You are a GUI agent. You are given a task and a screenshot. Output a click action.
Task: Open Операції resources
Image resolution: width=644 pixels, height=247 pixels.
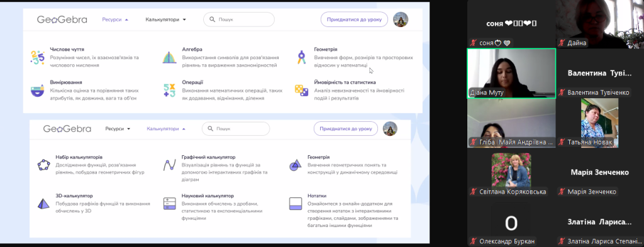tap(192, 82)
